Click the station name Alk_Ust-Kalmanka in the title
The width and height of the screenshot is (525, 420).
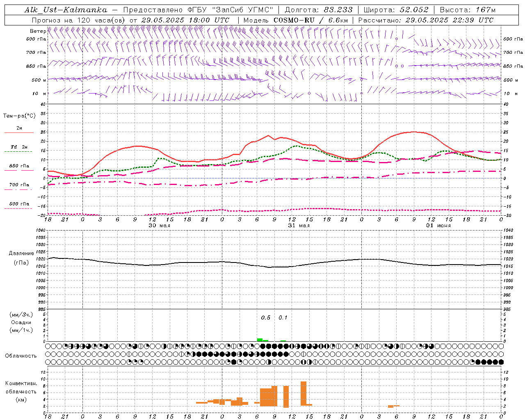(66, 10)
